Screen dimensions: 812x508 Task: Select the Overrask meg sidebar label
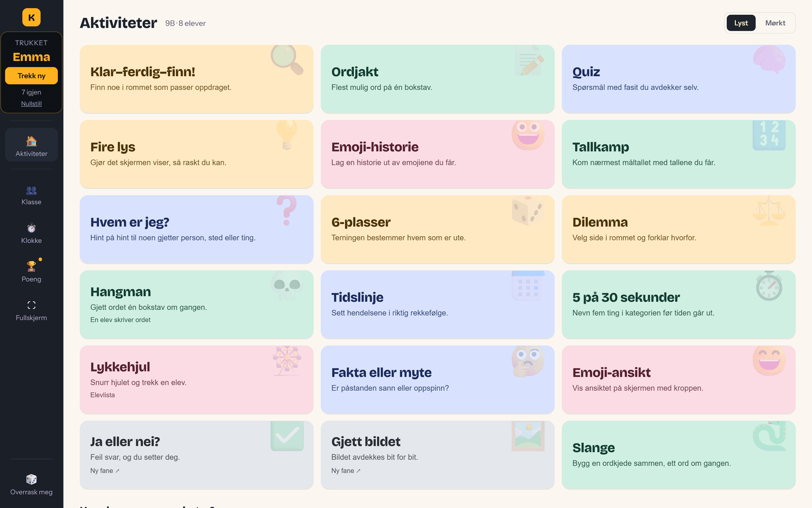point(31,492)
